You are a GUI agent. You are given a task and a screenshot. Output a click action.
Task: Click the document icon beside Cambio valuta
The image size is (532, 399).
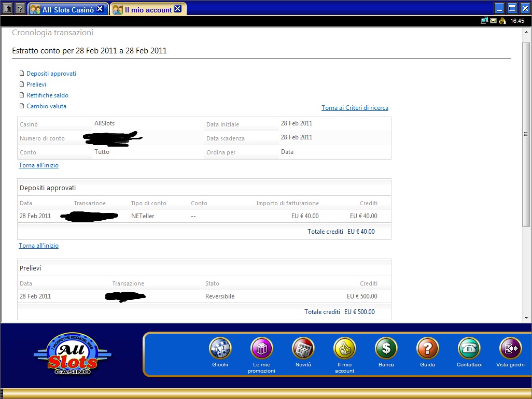(22, 106)
